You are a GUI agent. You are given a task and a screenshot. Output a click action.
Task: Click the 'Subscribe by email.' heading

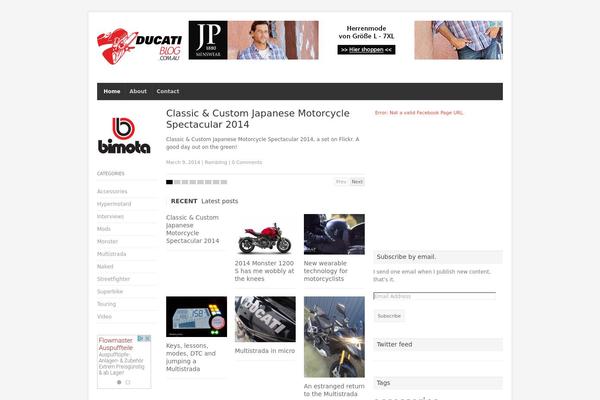tap(406, 257)
